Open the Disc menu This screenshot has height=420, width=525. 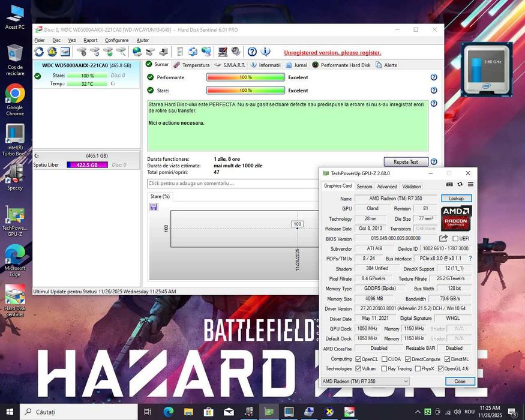tap(56, 40)
